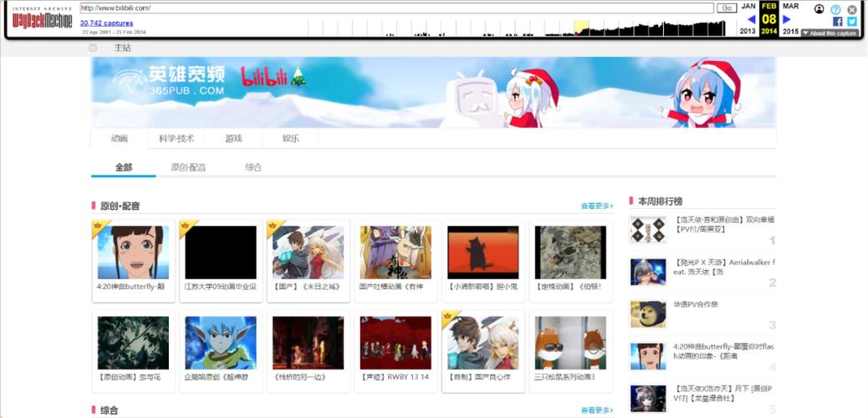Open black thumbnail 江苏大学09动画毕业设
The image size is (868, 418).
tap(221, 252)
